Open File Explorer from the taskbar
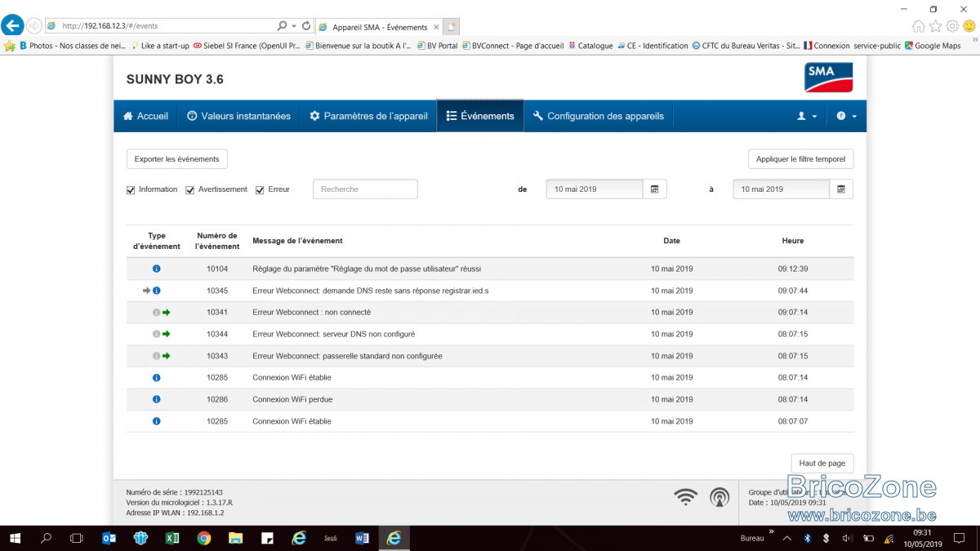 click(x=235, y=538)
